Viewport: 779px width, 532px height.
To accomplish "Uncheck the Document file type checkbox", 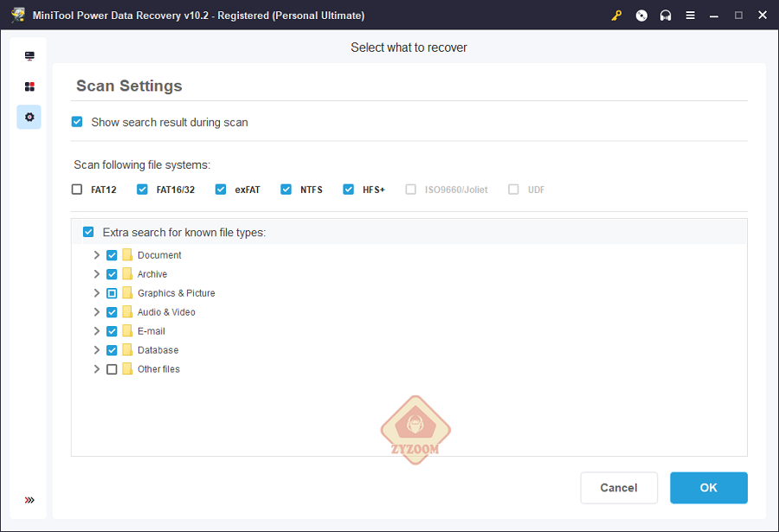I will (x=112, y=255).
